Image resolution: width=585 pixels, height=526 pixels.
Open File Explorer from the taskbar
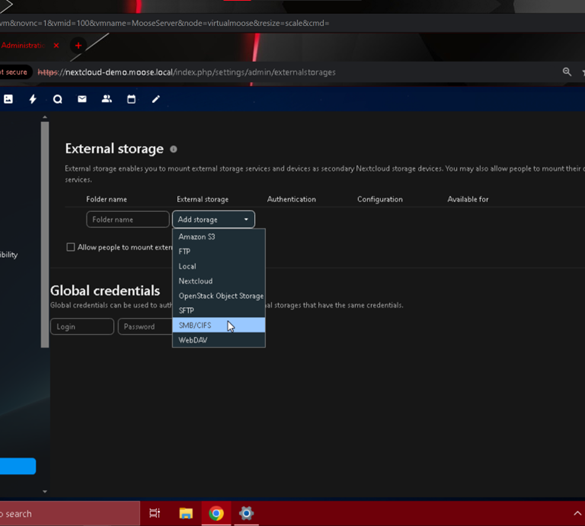click(x=186, y=513)
